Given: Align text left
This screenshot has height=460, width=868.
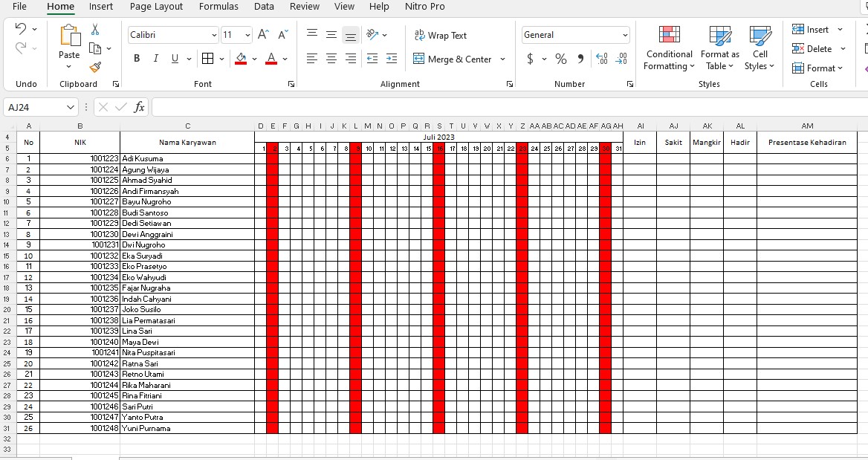Looking at the screenshot, I should pos(312,59).
